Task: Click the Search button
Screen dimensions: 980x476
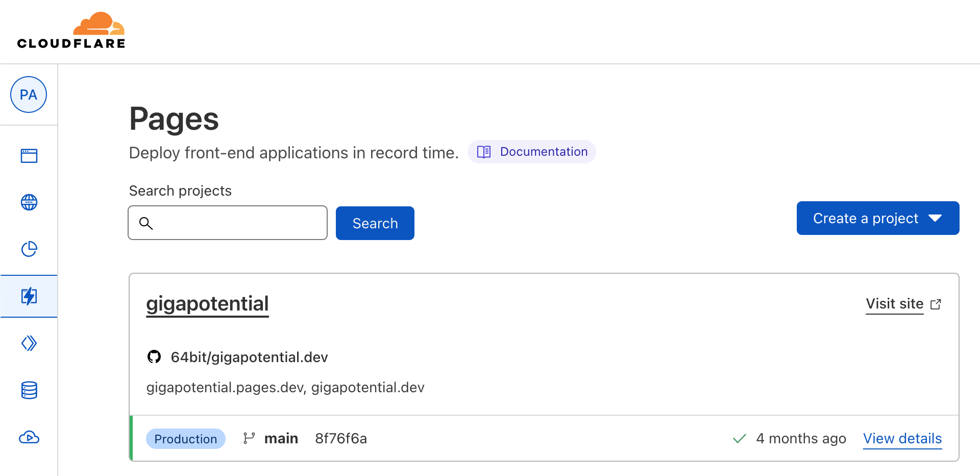Action: [x=375, y=223]
